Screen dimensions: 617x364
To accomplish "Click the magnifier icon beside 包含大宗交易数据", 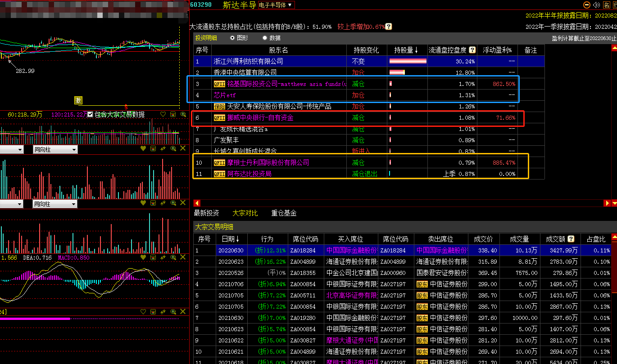I will coord(183,114).
